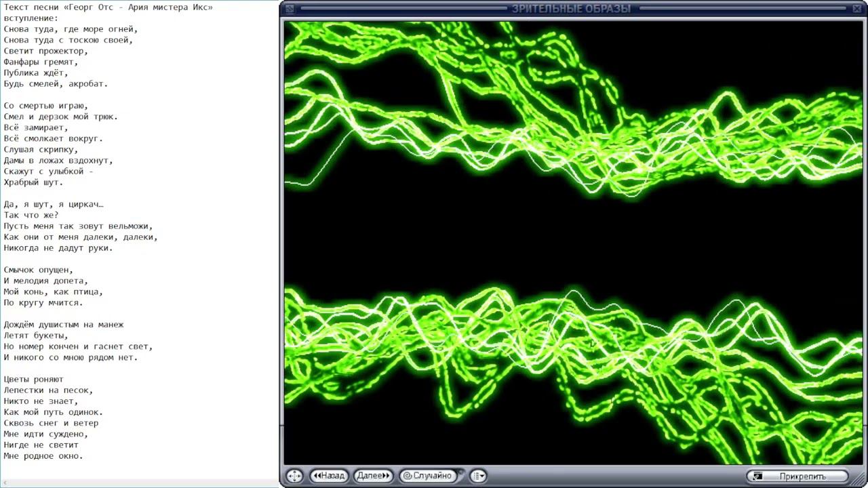Image resolution: width=868 pixels, height=488 pixels.
Task: Click the line "Публика ждёт,"
Action: [36, 73]
